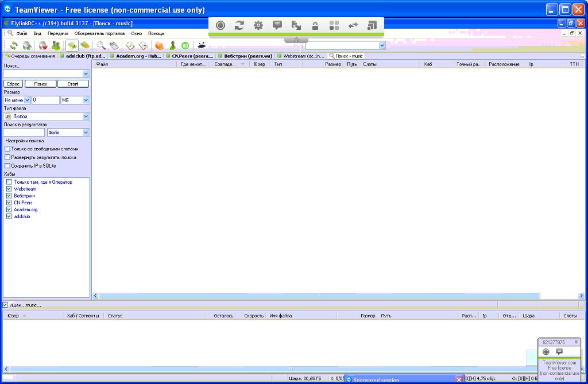Focus the size value field showing 0
Screen dimensions: 588x384
[x=45, y=100]
